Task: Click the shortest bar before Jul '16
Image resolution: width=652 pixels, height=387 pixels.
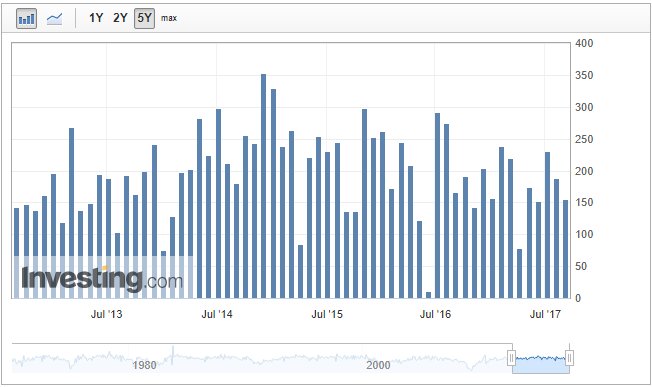Action: (x=428, y=295)
